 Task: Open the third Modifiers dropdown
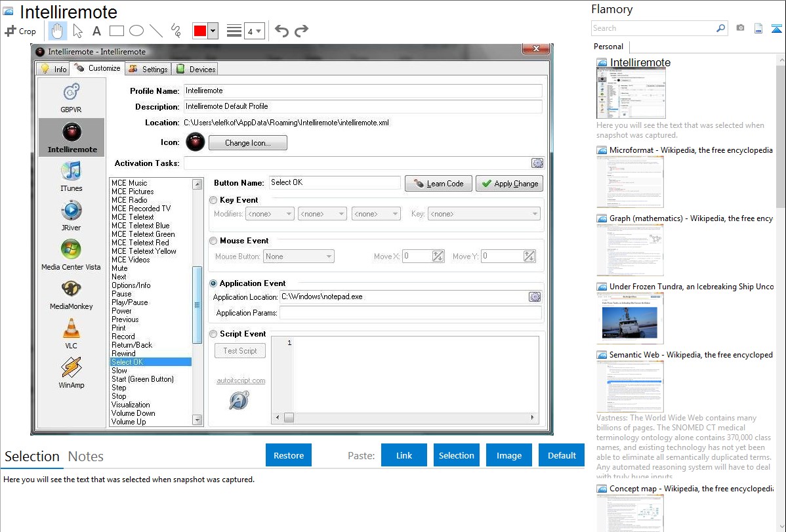(x=376, y=214)
